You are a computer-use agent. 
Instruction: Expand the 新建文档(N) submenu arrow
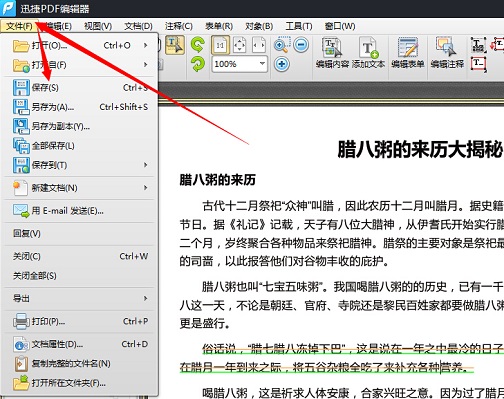pos(145,188)
